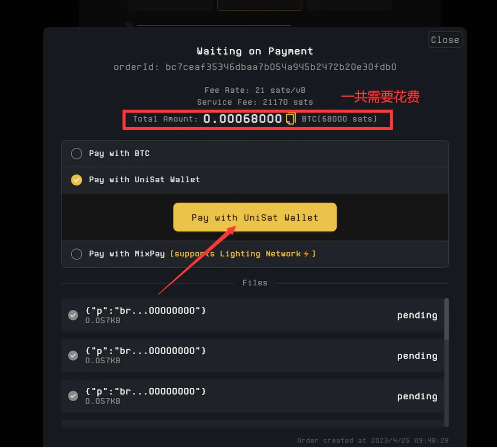497x448 pixels.
Task: Click the orderId hash text
Action: point(281,67)
